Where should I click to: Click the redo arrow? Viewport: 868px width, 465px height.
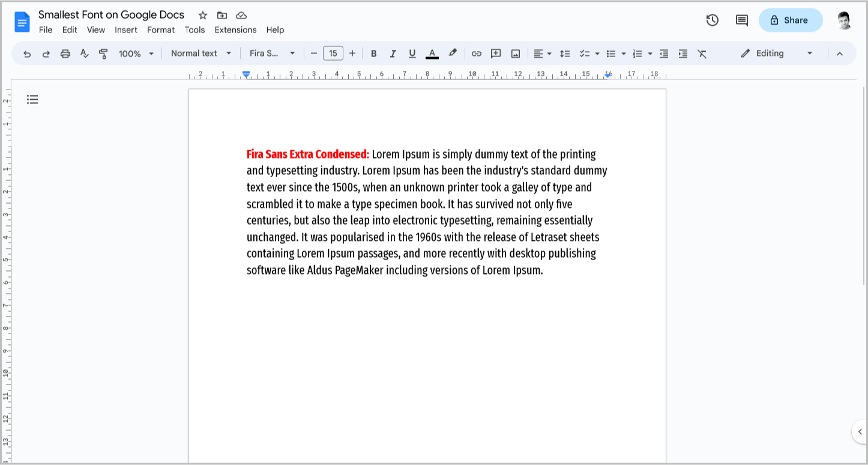[46, 53]
